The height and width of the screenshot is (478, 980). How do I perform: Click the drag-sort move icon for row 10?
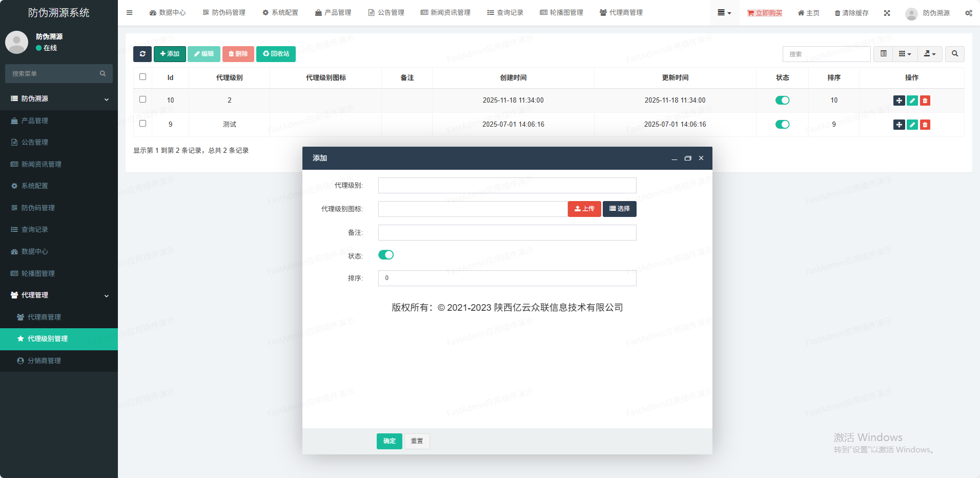pyautogui.click(x=899, y=101)
